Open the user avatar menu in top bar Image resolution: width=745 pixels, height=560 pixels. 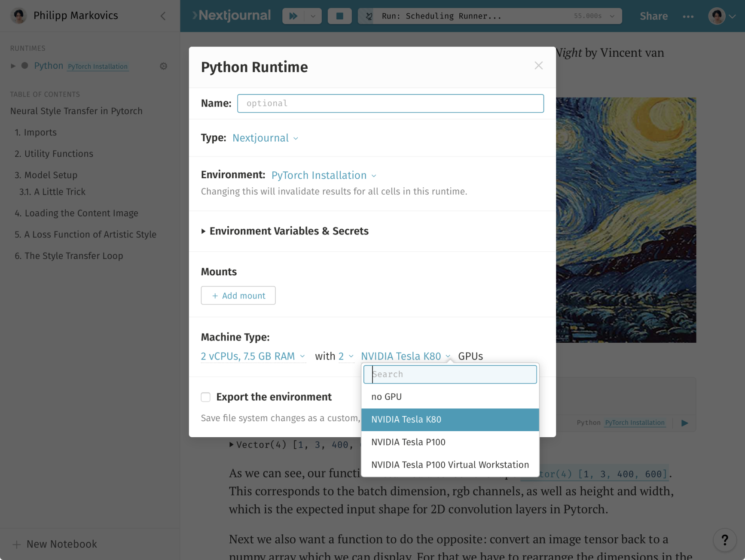coord(721,16)
